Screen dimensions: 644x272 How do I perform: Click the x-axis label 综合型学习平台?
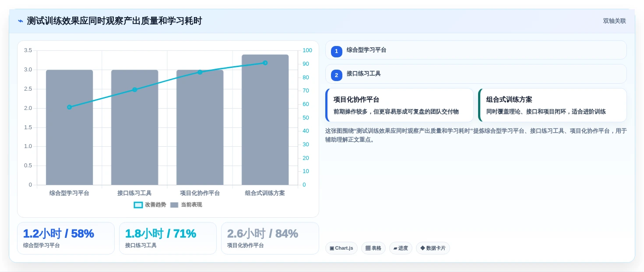click(x=69, y=193)
